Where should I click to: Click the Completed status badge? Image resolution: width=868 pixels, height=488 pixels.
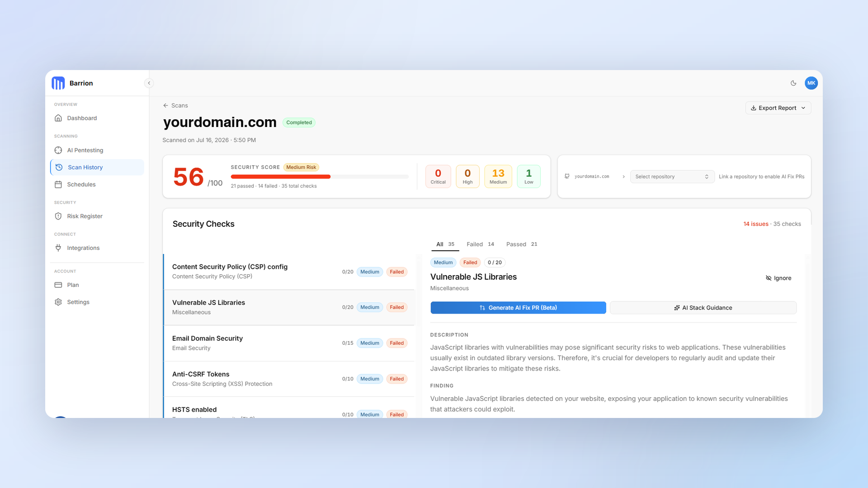tap(299, 122)
